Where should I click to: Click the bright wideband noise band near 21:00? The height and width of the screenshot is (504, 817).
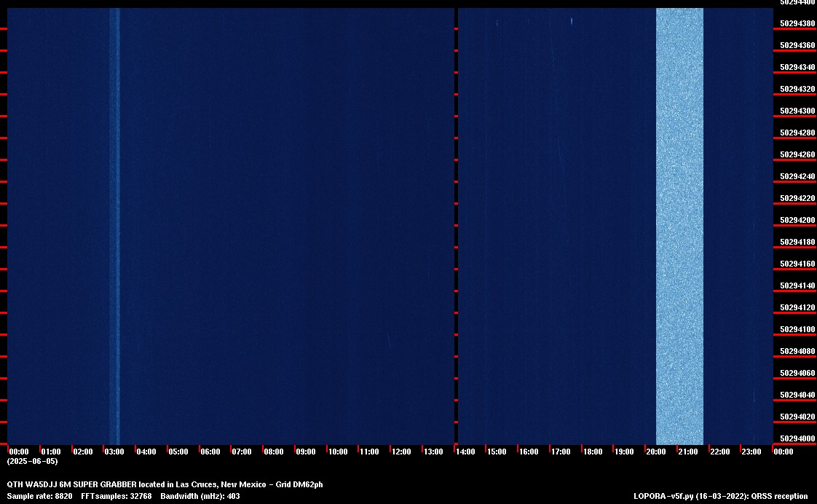click(679, 227)
